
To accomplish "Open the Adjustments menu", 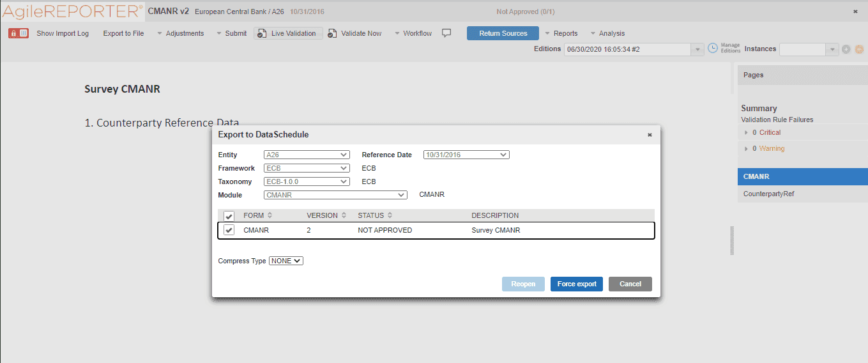I will [x=180, y=33].
